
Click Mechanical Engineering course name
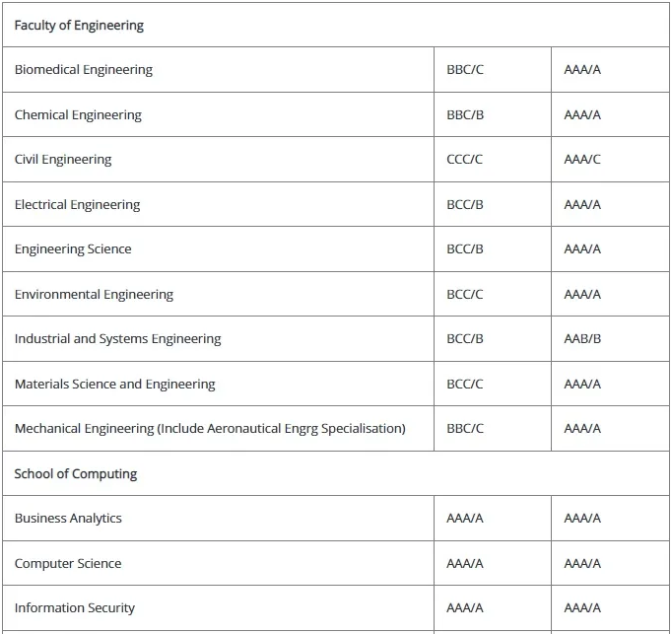210,429
